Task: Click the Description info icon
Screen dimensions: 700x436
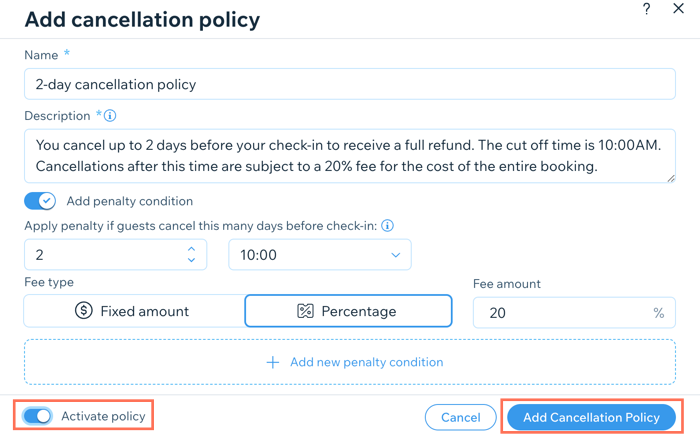Action: pyautogui.click(x=110, y=116)
